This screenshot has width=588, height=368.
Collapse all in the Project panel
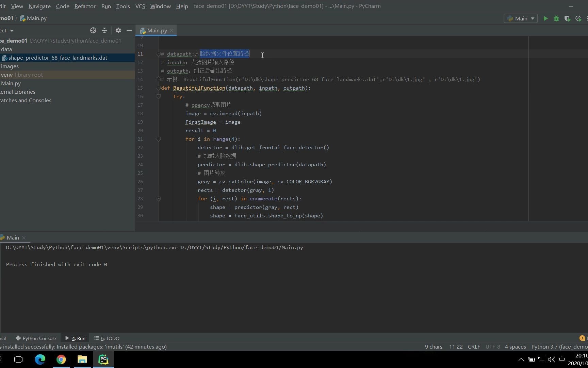coord(104,30)
